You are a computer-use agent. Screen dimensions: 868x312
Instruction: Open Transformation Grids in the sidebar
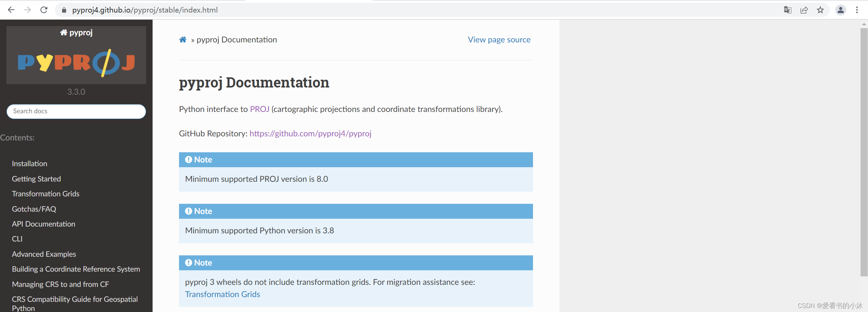pos(45,194)
